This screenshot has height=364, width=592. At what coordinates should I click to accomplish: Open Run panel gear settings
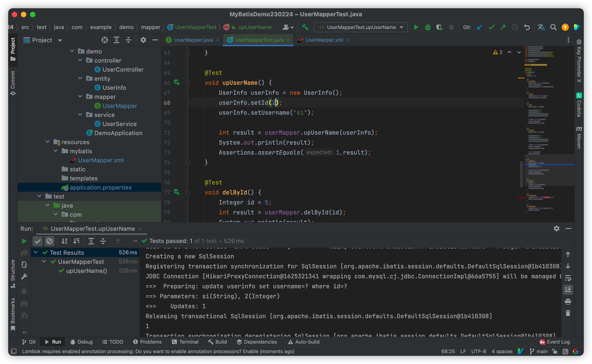click(x=556, y=228)
